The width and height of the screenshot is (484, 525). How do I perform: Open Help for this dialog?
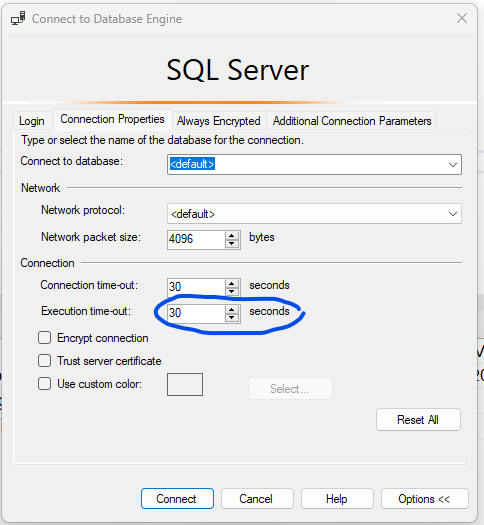(x=337, y=499)
